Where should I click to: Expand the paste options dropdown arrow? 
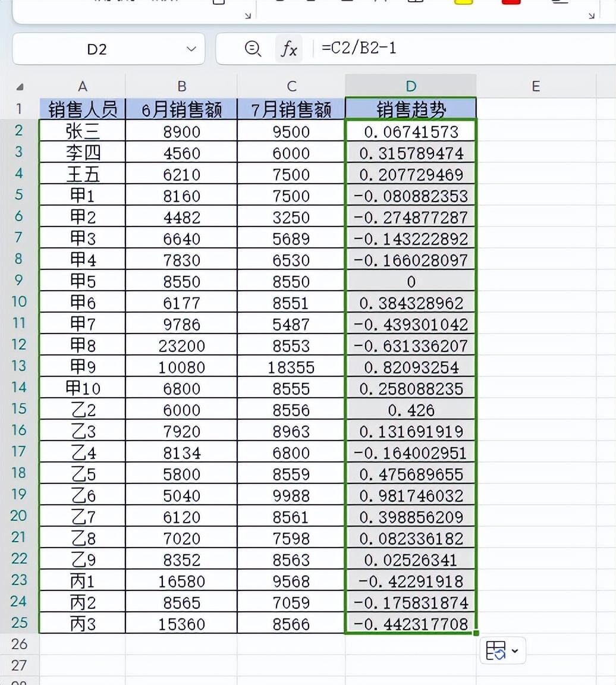(x=515, y=651)
